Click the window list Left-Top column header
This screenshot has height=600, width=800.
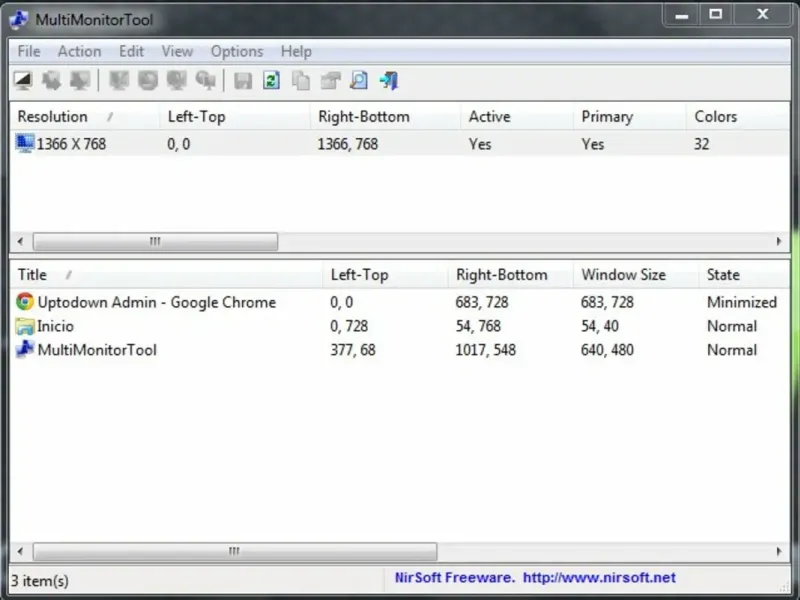(385, 275)
